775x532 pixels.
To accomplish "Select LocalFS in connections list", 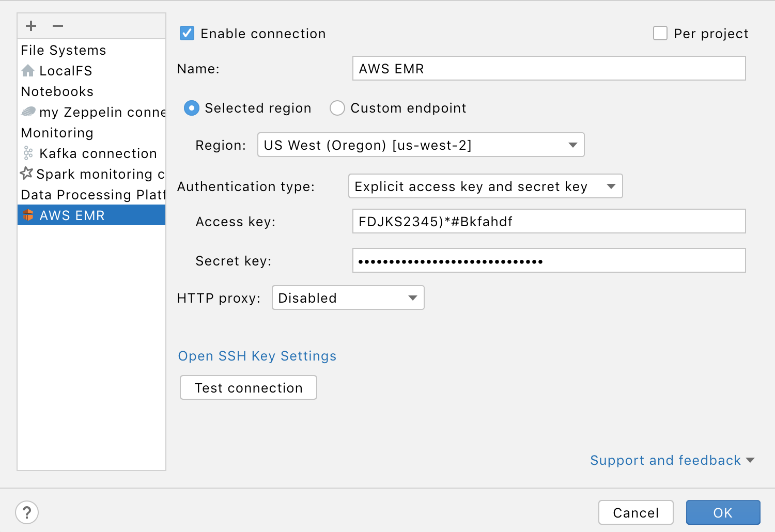I will pyautogui.click(x=91, y=70).
